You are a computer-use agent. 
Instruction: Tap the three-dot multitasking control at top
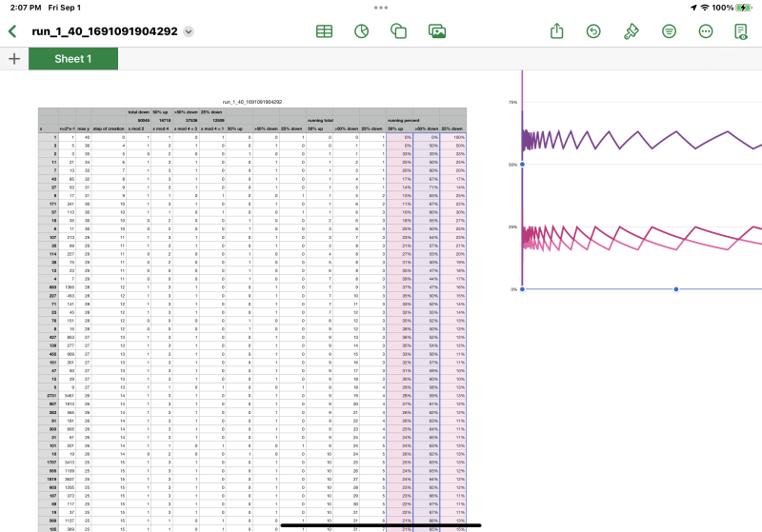click(x=381, y=7)
